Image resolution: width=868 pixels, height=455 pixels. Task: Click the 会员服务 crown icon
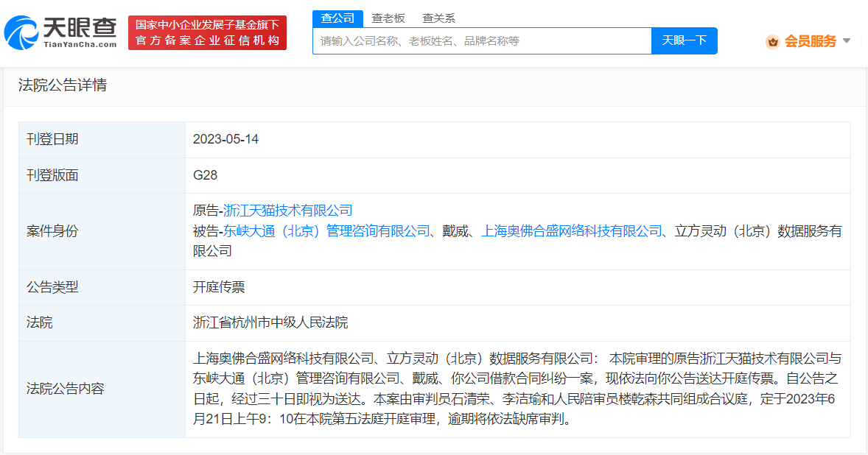773,41
